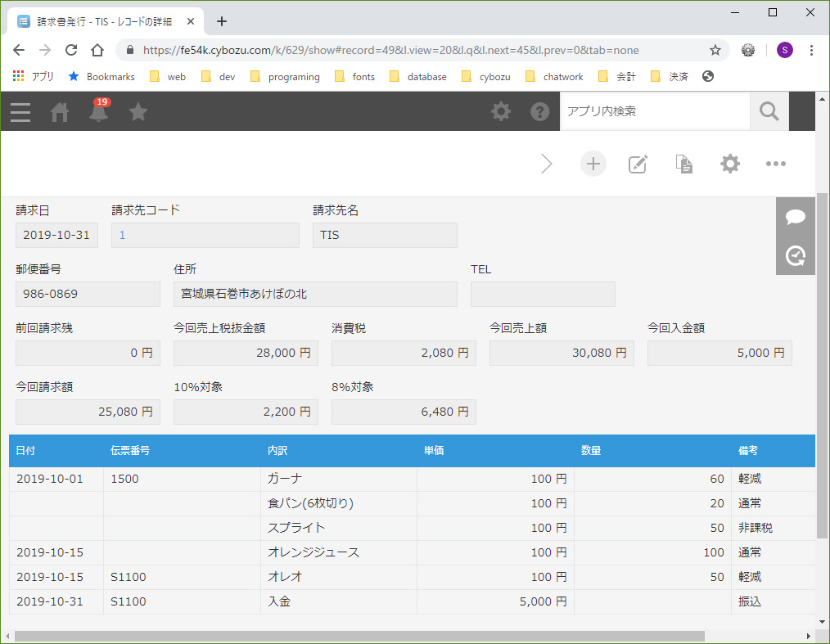Viewport: 830px width, 644px height.
Task: Click the address bar URL
Action: coord(390,50)
